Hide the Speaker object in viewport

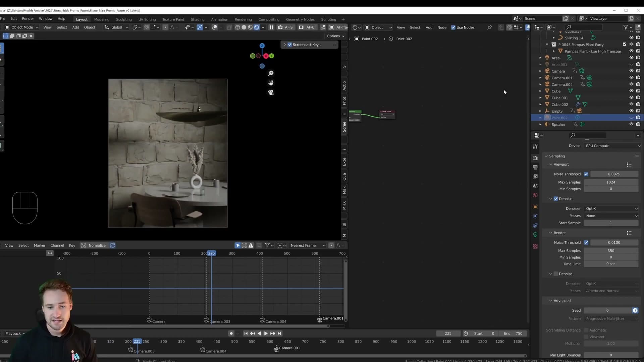pos(631,124)
